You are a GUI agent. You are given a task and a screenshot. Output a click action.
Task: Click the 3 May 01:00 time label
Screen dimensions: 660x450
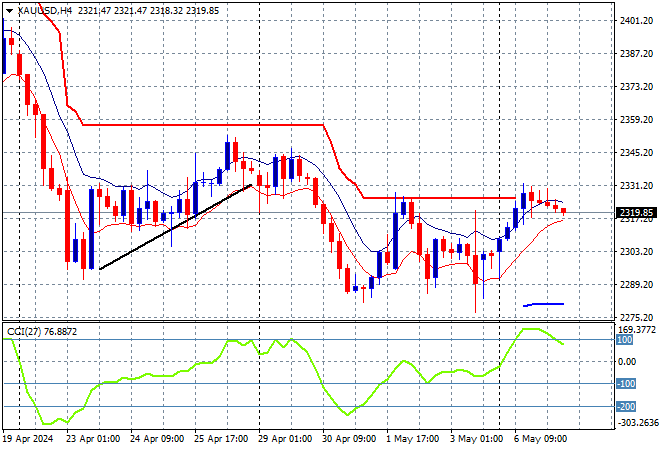476,439
